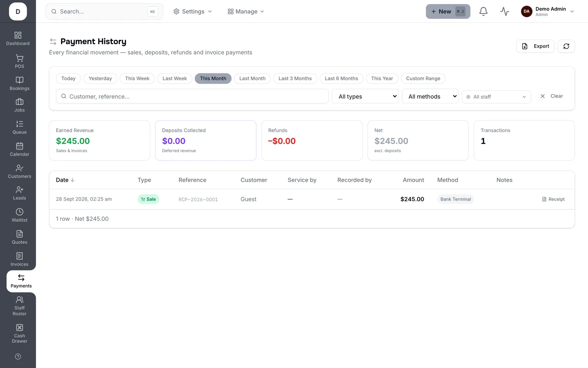Screen dimensions: 588x368
Task: Open Quotes in the sidebar
Action: (19, 237)
